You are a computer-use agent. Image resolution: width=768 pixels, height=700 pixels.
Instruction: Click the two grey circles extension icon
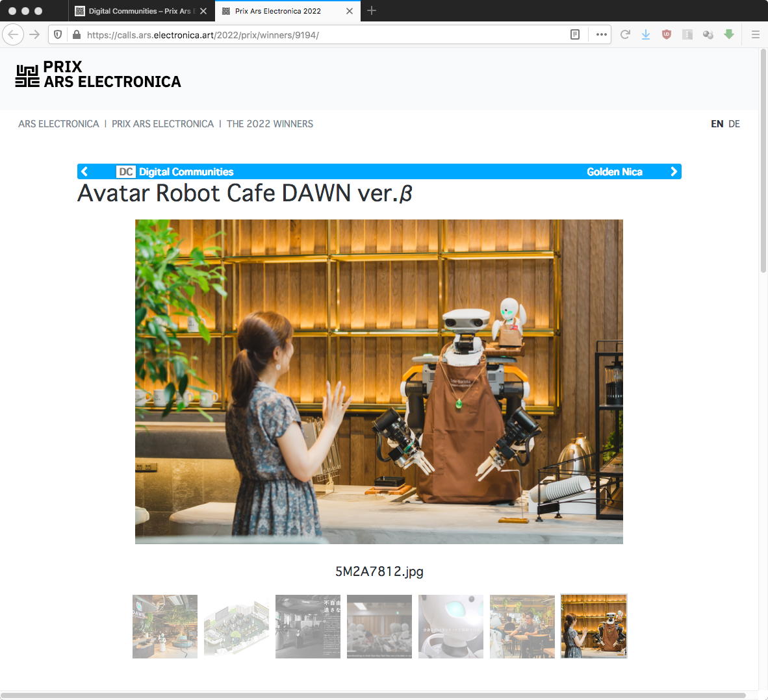(x=708, y=35)
